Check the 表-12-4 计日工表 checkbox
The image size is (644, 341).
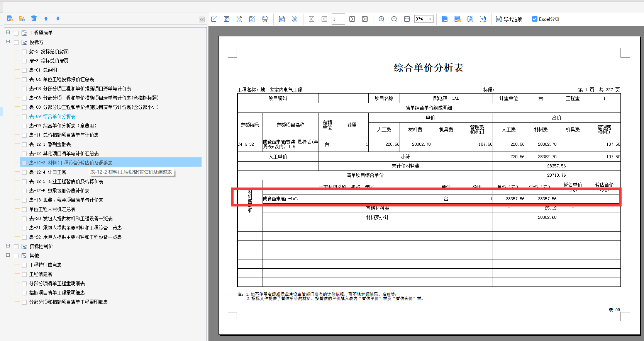click(24, 172)
